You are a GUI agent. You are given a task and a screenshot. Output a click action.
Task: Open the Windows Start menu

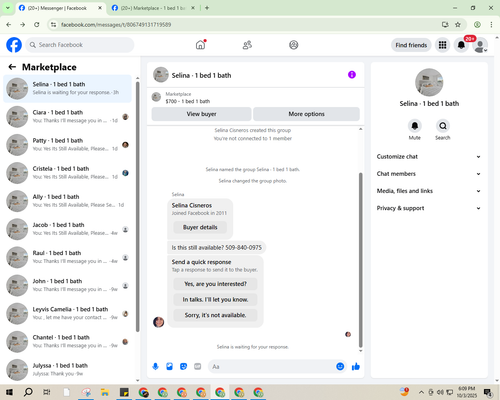point(9,392)
